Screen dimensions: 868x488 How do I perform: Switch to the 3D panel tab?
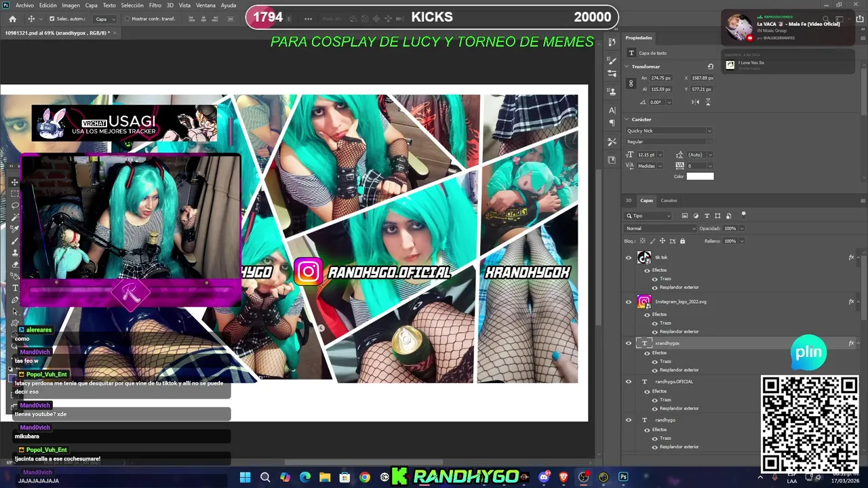[x=629, y=201]
